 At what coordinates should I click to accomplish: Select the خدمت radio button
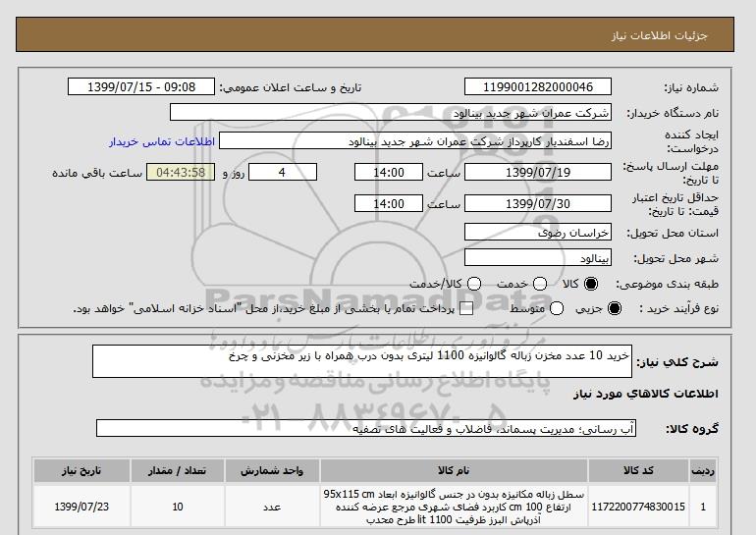click(540, 284)
